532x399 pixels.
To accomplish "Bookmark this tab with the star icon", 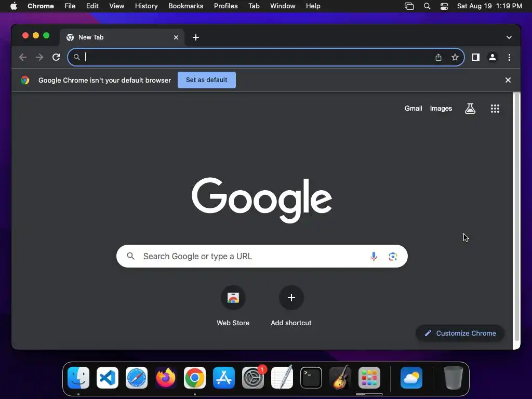I will pos(455,57).
